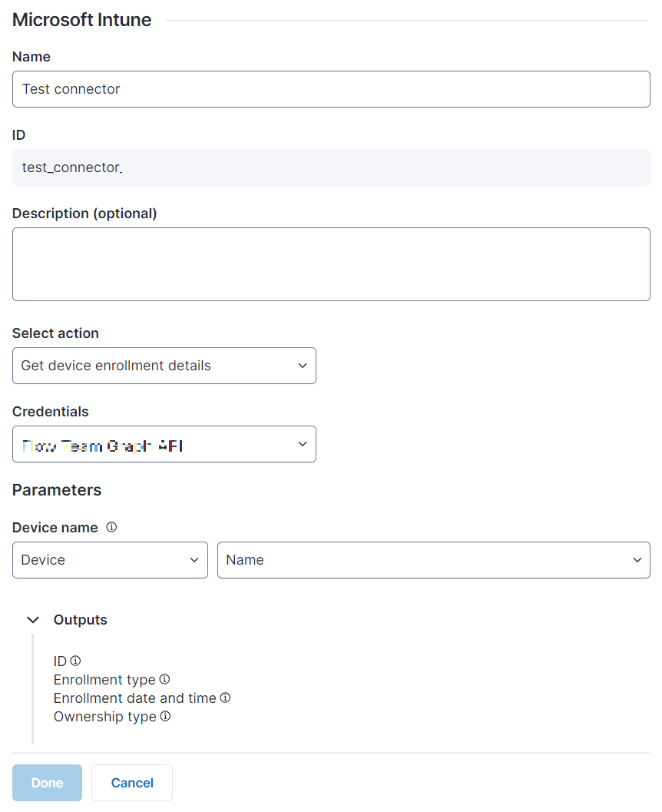
Task: Click the Ownership type output text
Action: 104,717
